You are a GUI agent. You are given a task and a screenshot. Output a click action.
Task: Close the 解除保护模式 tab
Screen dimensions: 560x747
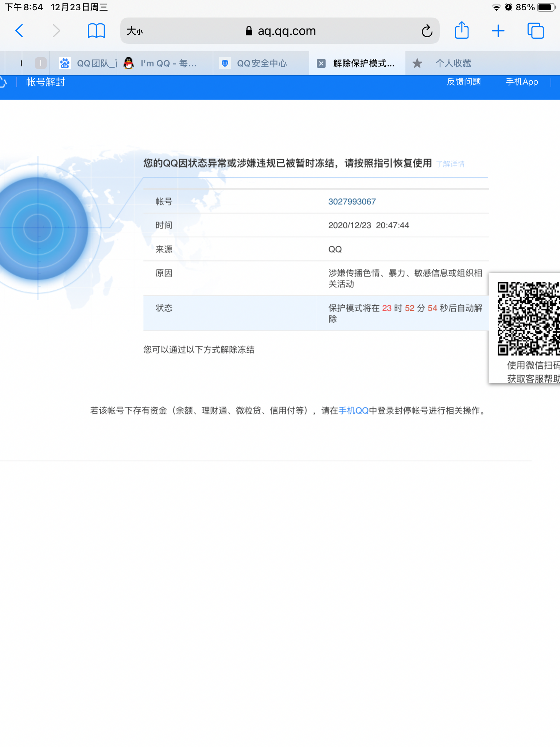(x=321, y=63)
